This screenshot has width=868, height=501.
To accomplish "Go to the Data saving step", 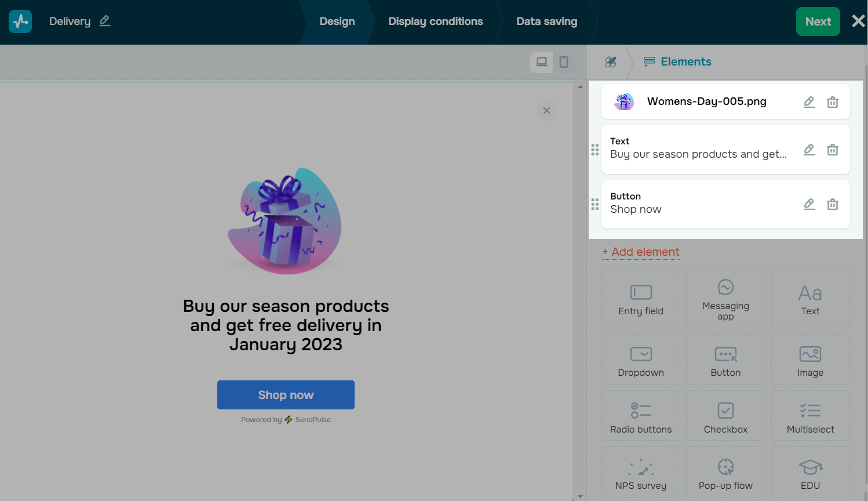I will coord(546,21).
